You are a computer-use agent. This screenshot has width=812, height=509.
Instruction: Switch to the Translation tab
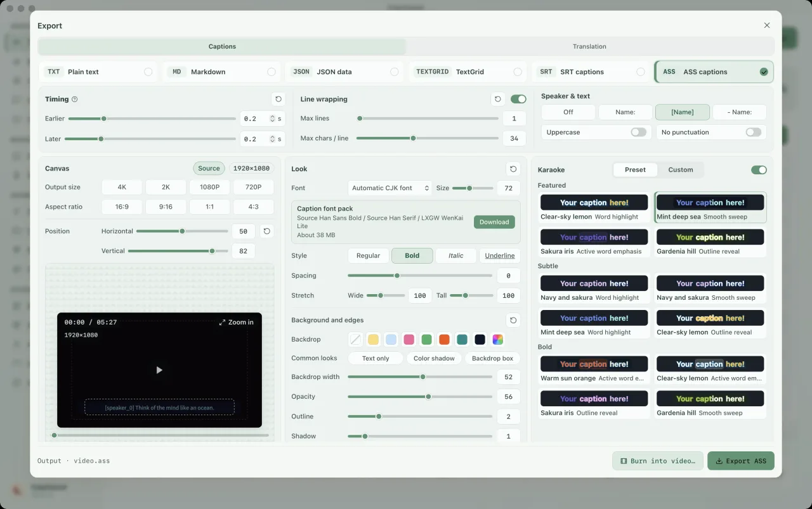point(589,46)
